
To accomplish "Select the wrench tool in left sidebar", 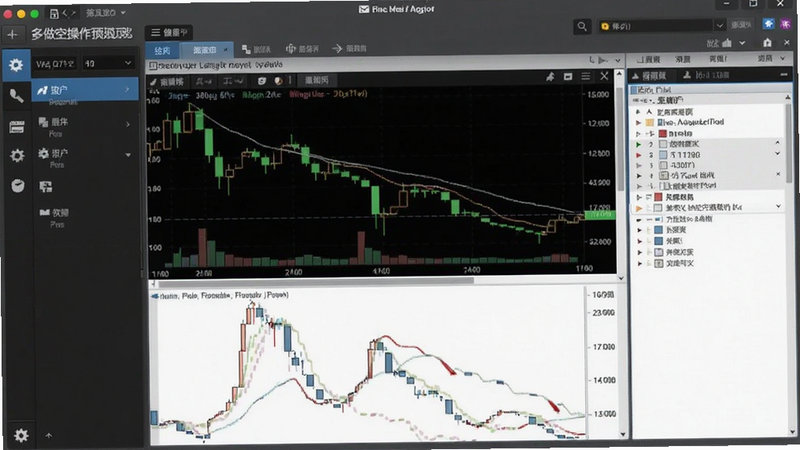I will click(x=16, y=95).
